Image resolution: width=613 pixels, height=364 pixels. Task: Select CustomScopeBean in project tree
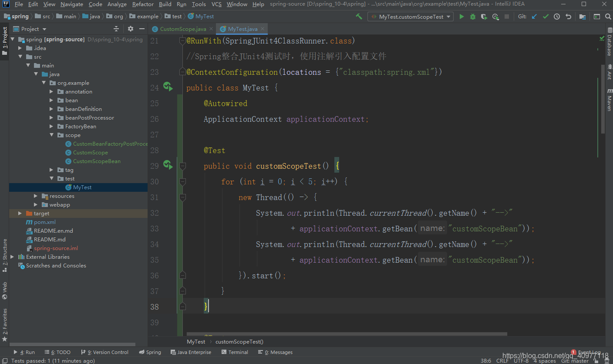click(97, 161)
